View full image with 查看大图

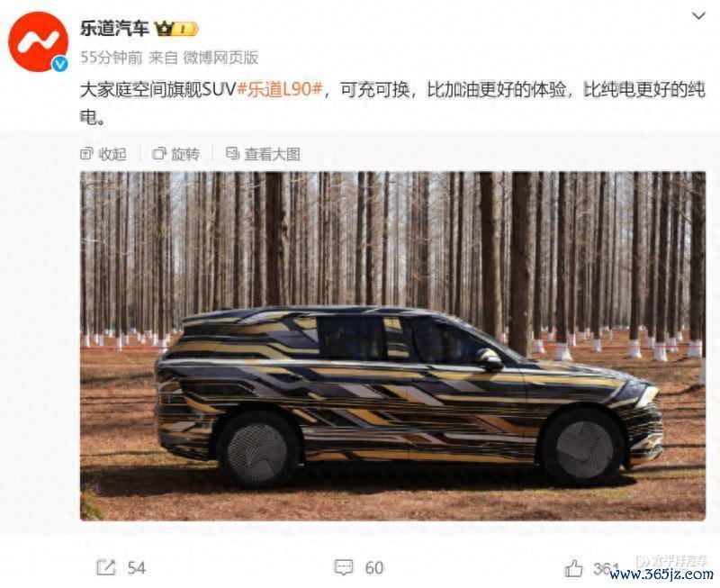pyautogui.click(x=263, y=154)
